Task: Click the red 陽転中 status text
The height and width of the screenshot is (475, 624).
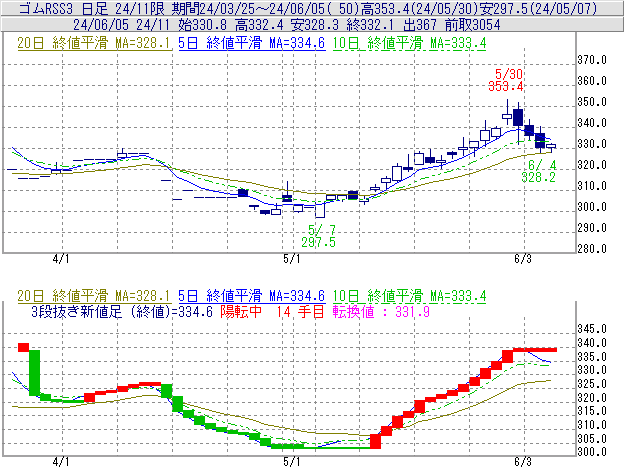Action: point(241,311)
